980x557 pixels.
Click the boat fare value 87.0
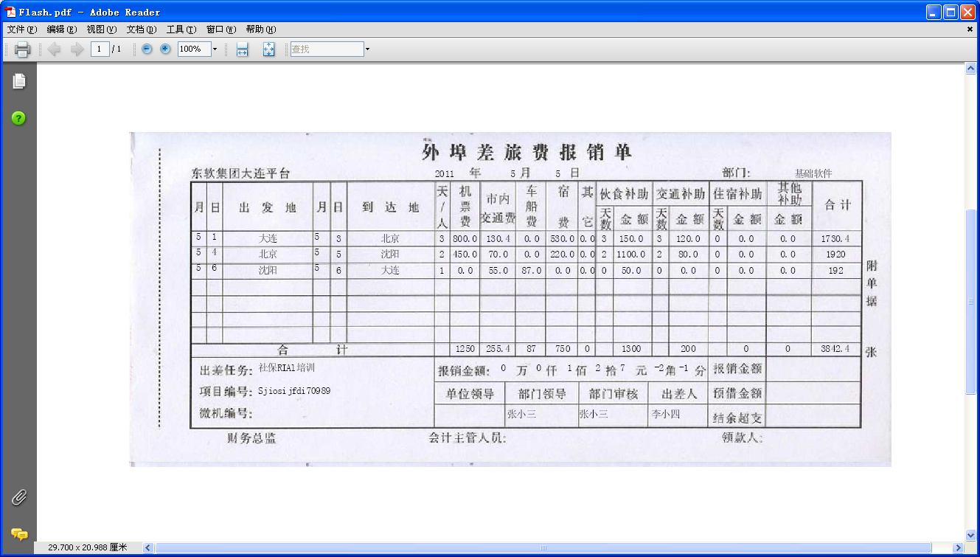(531, 271)
